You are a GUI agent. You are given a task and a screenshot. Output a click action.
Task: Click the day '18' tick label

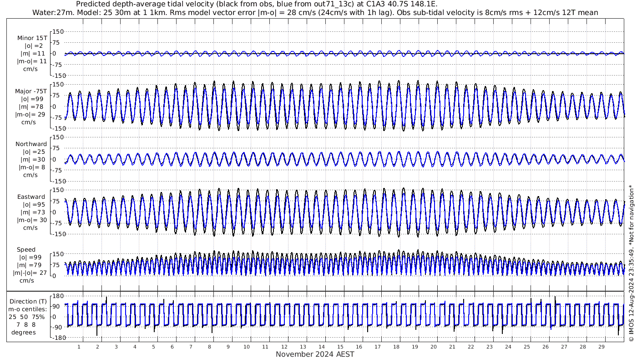[x=396, y=347]
